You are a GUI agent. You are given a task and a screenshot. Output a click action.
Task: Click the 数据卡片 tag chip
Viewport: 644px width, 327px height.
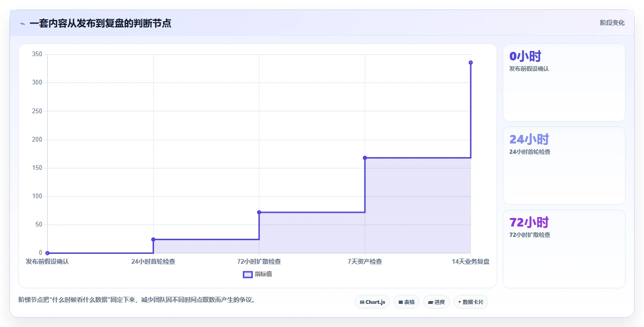pos(471,302)
